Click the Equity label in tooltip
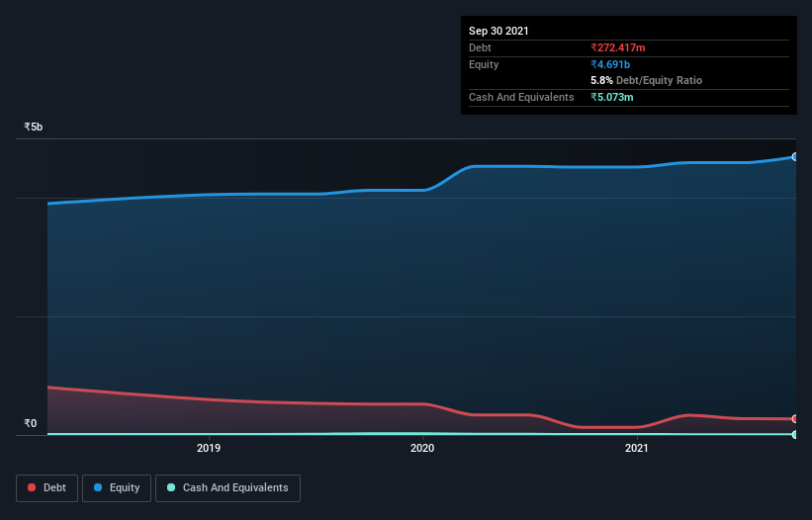Viewport: 812px width, 520px height. tap(484, 64)
